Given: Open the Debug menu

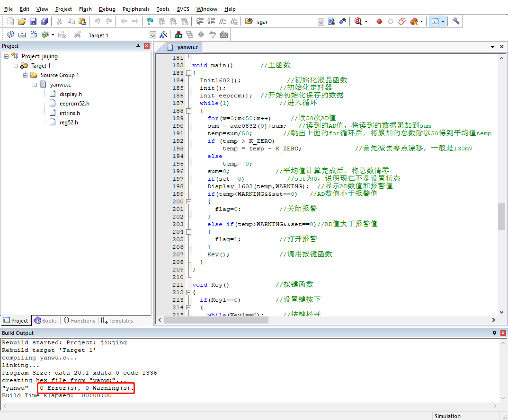Looking at the screenshot, I should [107, 9].
